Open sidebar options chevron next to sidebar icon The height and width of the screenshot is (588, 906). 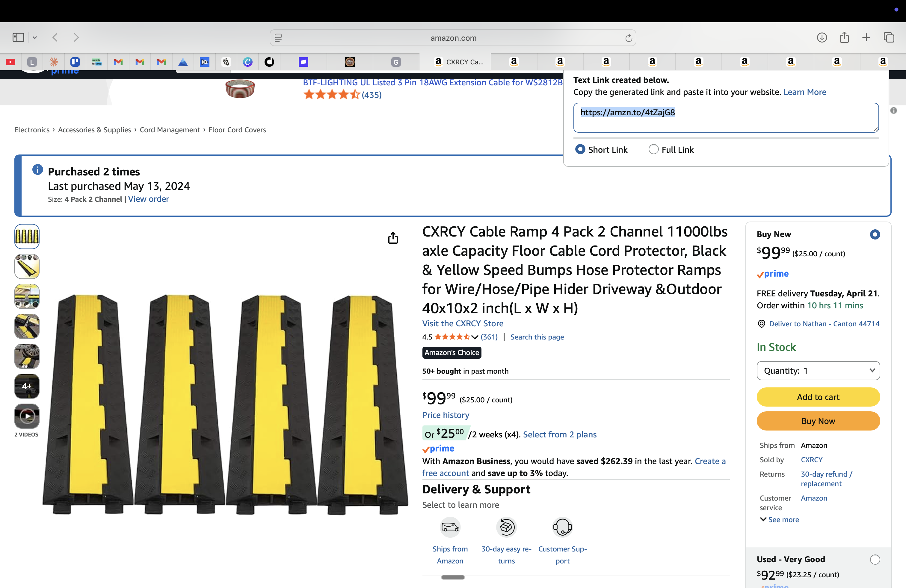click(35, 38)
